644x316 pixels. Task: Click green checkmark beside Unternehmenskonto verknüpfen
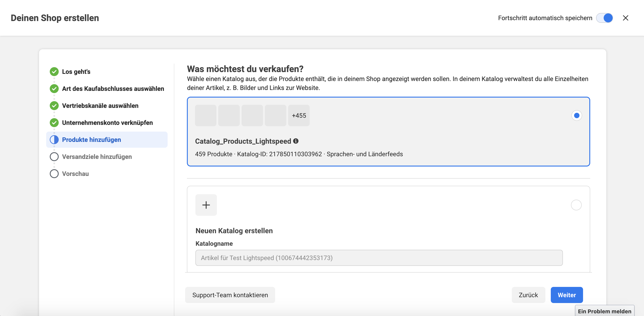click(x=54, y=123)
